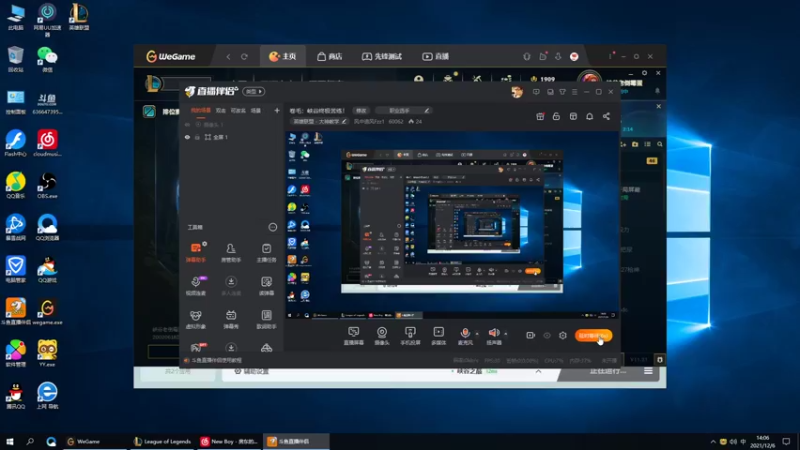Open taskbar search icon
Screen dimensions: 800x450
[x=30, y=441]
